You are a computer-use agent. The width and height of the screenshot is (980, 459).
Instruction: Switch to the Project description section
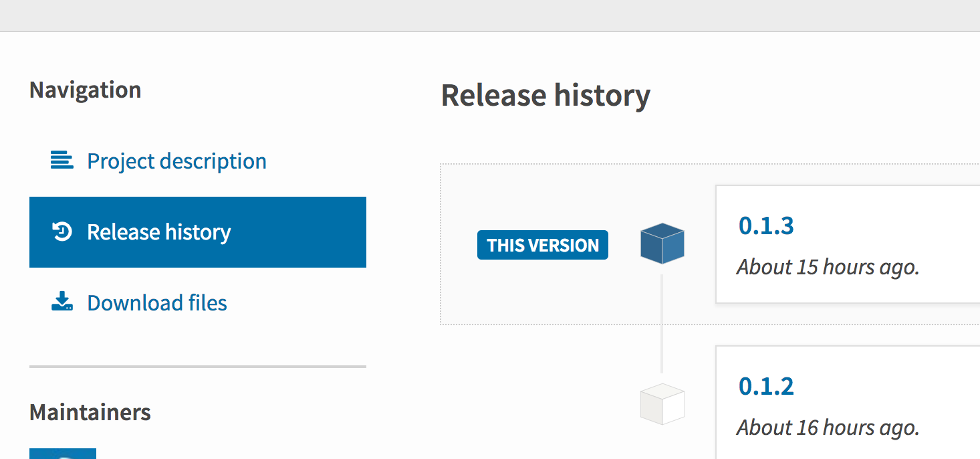coord(176,161)
